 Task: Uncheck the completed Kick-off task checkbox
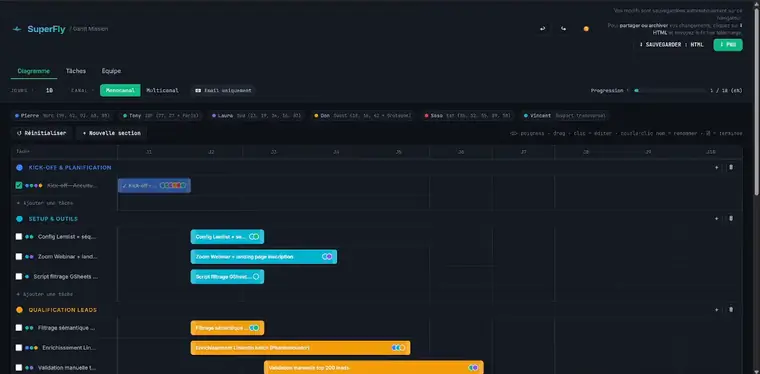(x=19, y=186)
